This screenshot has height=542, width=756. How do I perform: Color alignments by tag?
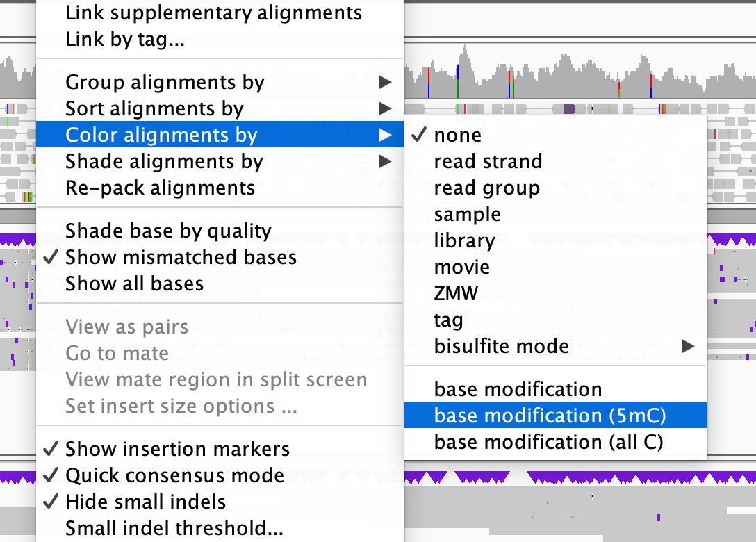pyautogui.click(x=448, y=320)
